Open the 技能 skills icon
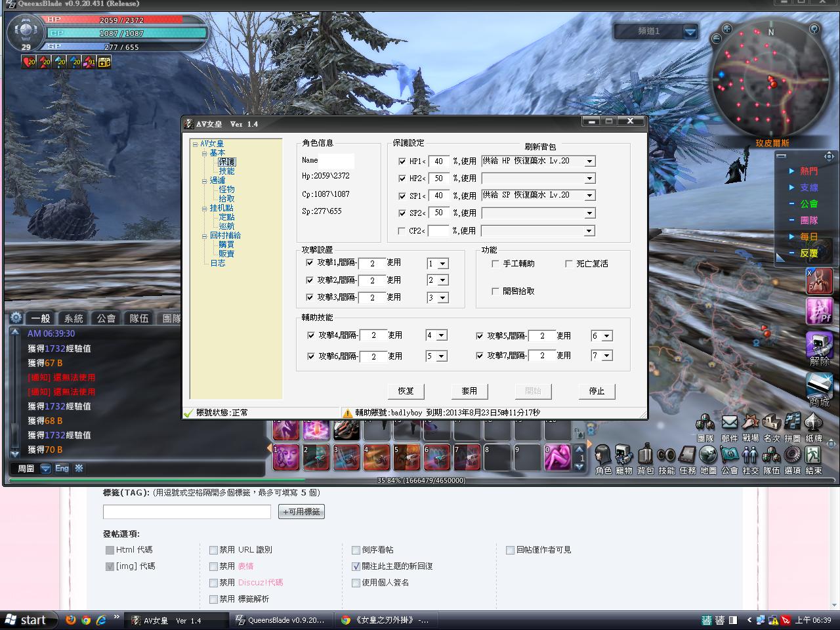The width and height of the screenshot is (840, 630). coord(666,455)
